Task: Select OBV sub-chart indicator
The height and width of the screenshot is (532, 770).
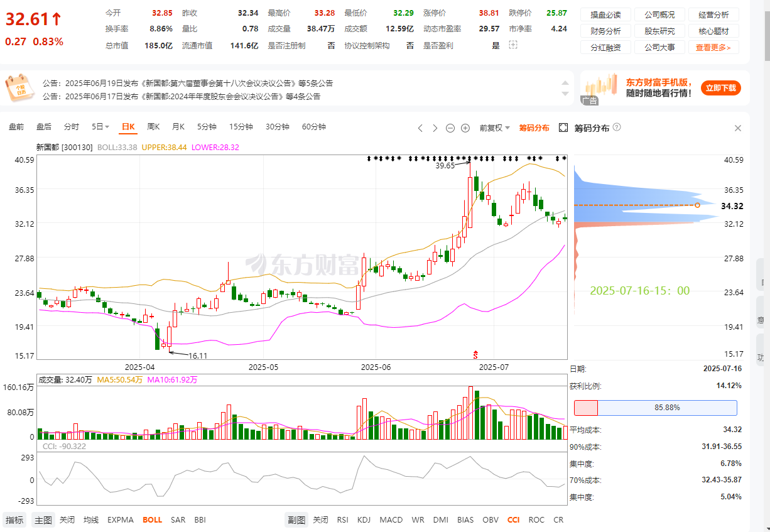Action: (491, 520)
